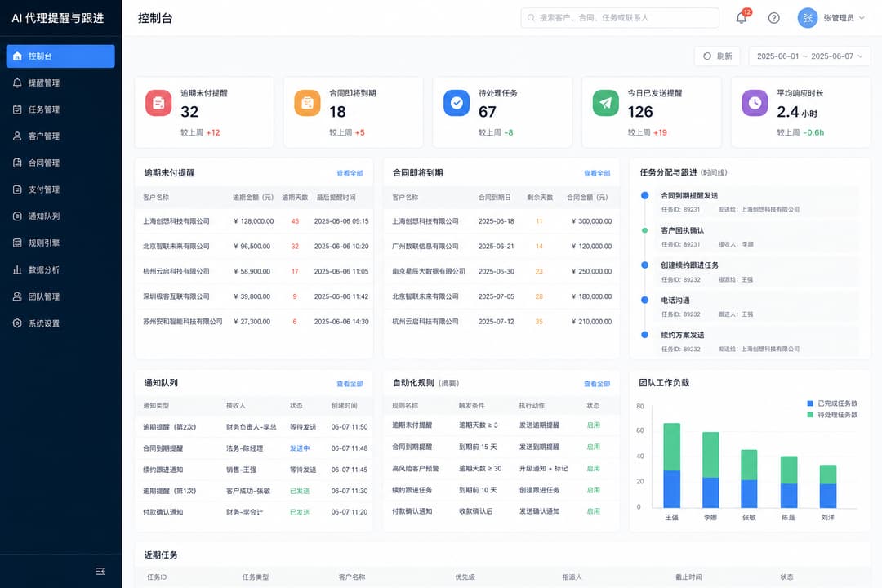Image resolution: width=882 pixels, height=588 pixels.
Task: Click the search magnifier icon
Action: [531, 18]
